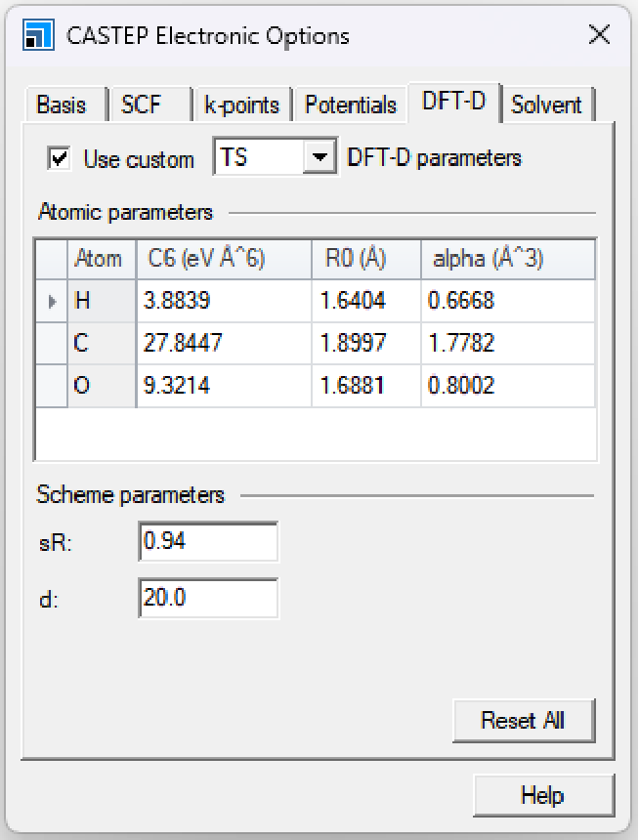This screenshot has width=639, height=840.
Task: Go to the Potentials tab
Action: click(351, 105)
